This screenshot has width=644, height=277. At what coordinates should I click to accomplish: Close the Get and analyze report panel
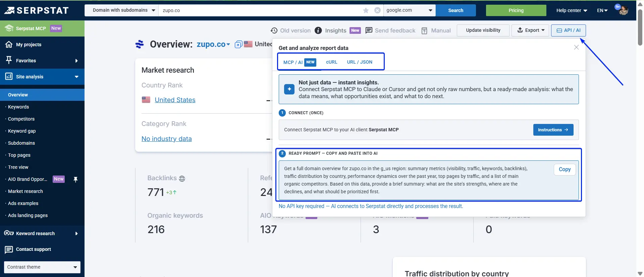pos(576,47)
